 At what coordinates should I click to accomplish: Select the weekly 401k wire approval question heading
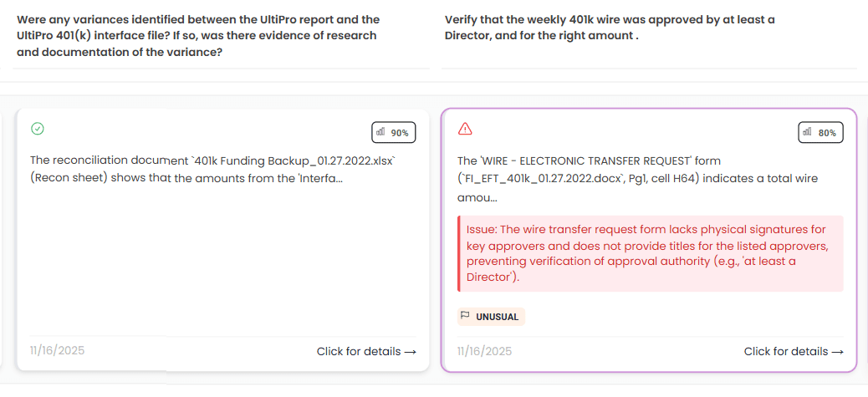coord(610,28)
